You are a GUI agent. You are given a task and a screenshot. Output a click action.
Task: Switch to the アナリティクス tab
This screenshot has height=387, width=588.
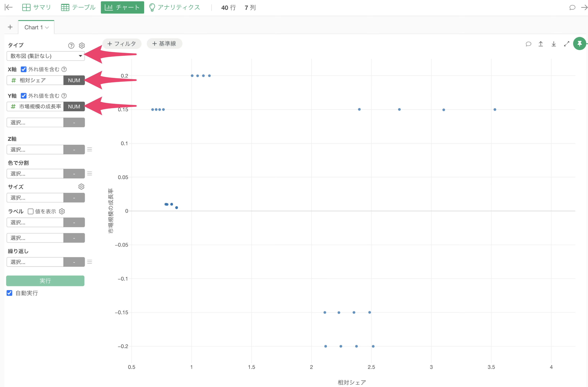(175, 7)
